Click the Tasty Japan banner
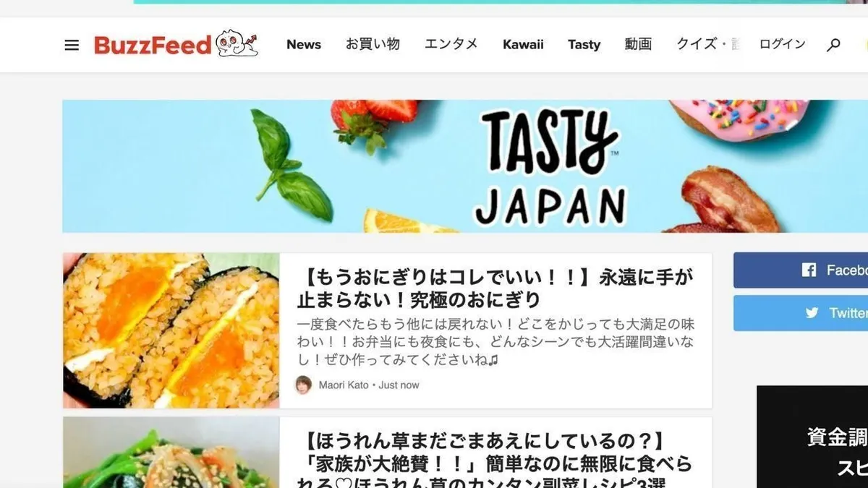 (465, 166)
